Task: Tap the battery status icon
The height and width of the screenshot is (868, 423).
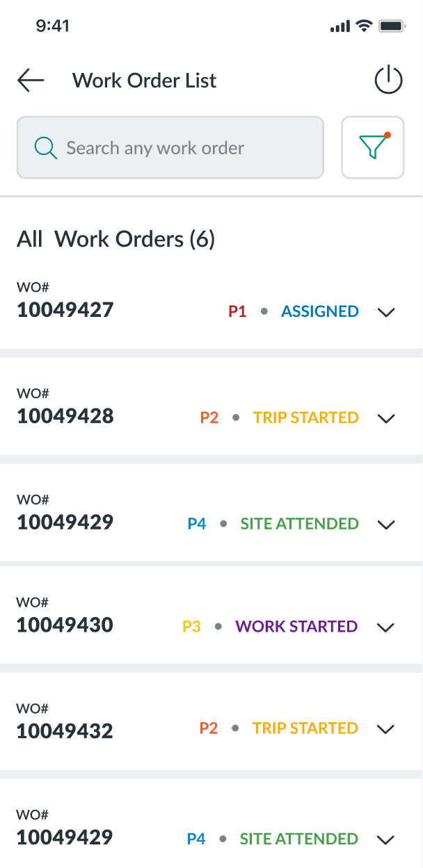Action: point(392,26)
